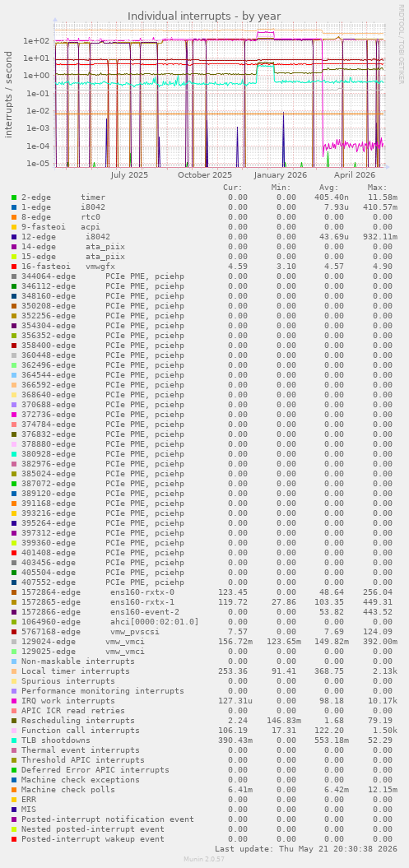The width and height of the screenshot is (409, 868).
Task: Click the RRDTOOL / TOBI OETIKER watermark
Action: point(402,44)
